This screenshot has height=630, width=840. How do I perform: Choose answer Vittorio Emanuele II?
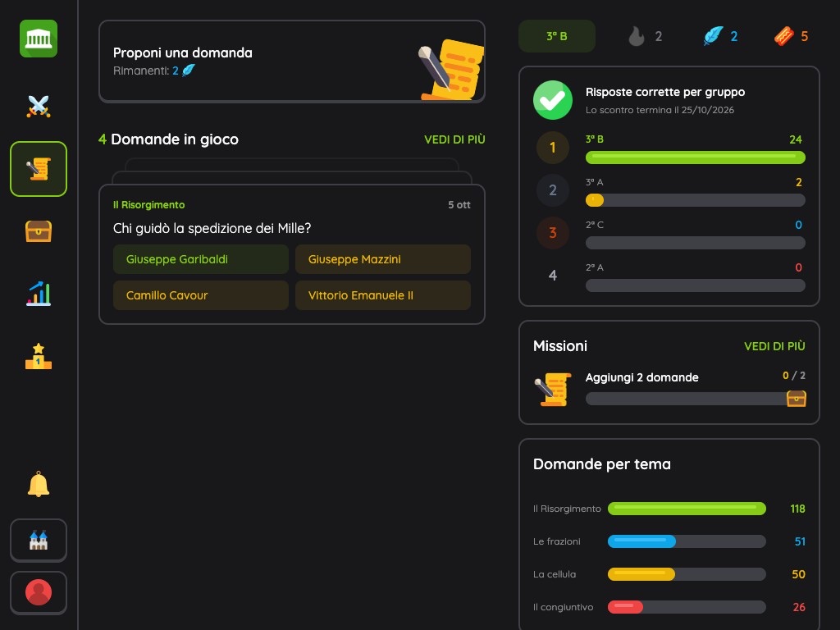click(x=383, y=295)
